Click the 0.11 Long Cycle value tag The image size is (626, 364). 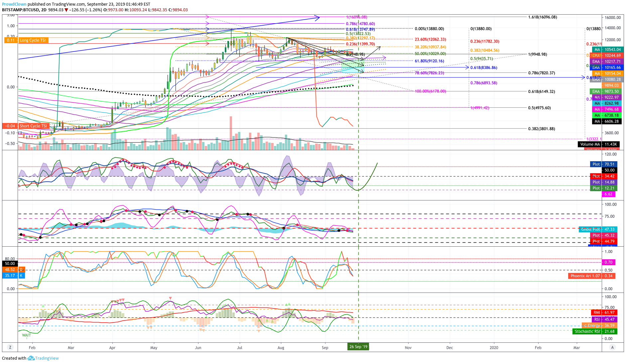click(x=10, y=40)
